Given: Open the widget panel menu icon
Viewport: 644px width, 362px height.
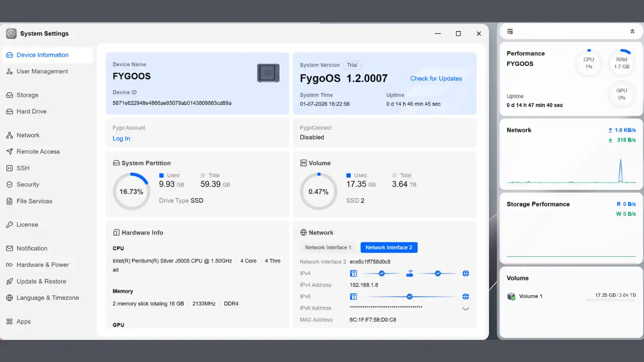Looking at the screenshot, I should (510, 32).
